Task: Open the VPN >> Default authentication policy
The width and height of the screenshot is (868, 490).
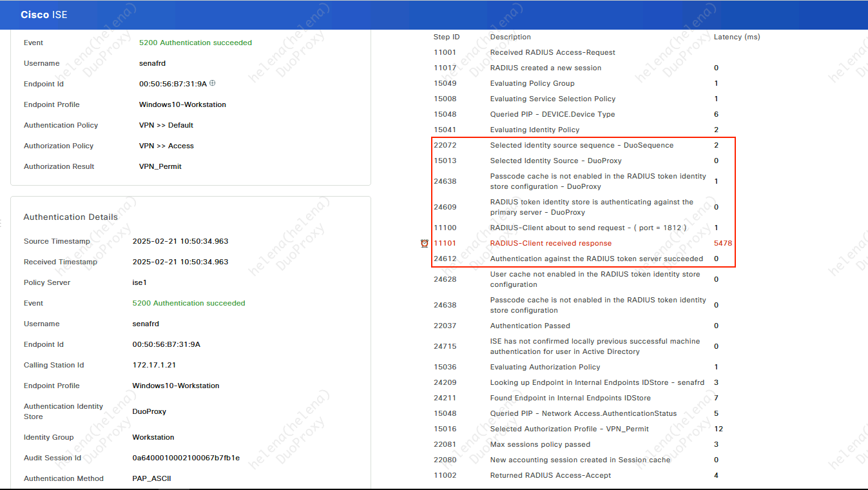Action: 166,125
